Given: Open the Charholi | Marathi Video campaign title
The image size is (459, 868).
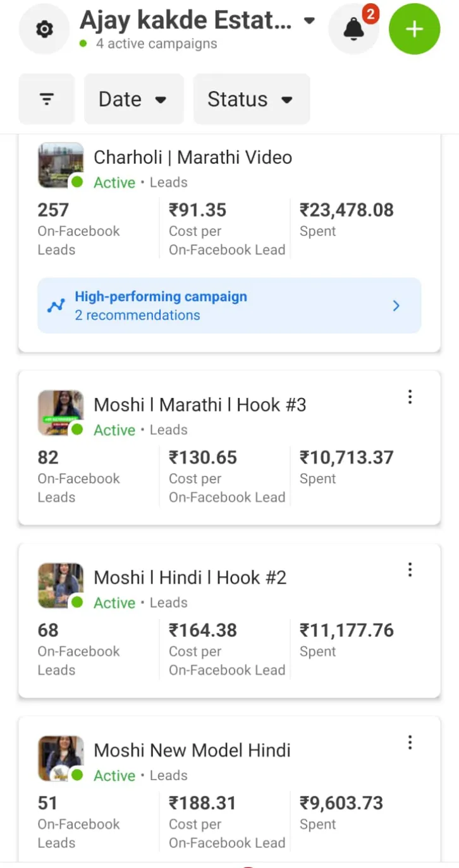Looking at the screenshot, I should click(x=193, y=157).
